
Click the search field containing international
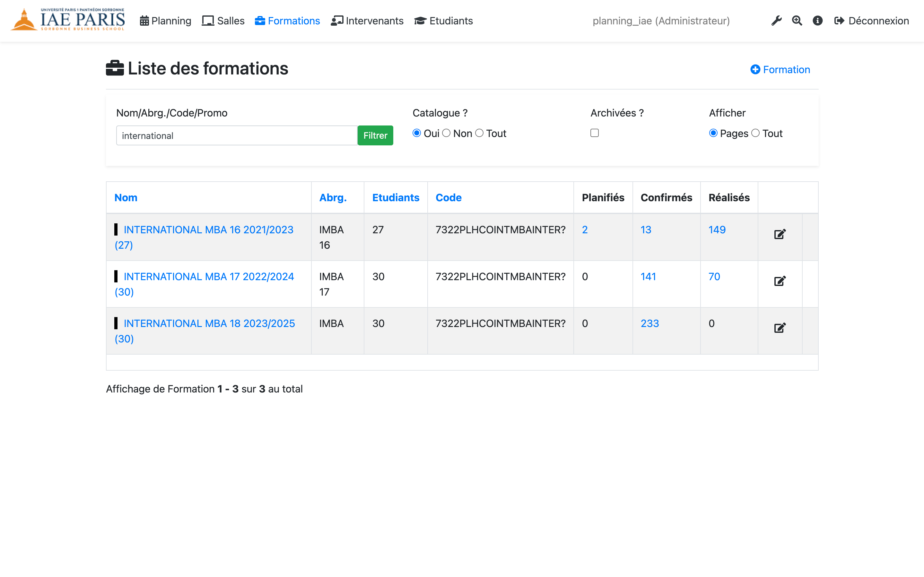(237, 135)
